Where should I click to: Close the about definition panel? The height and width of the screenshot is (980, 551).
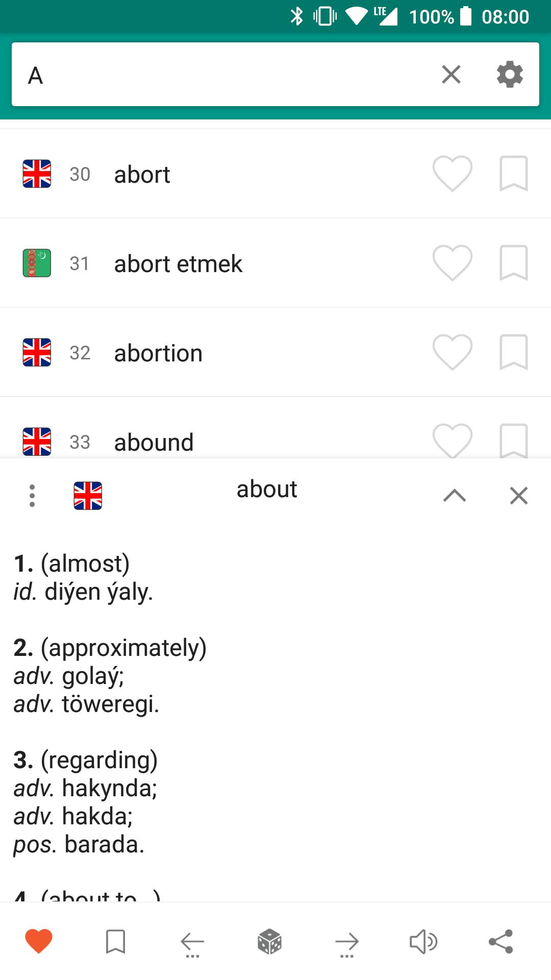519,496
